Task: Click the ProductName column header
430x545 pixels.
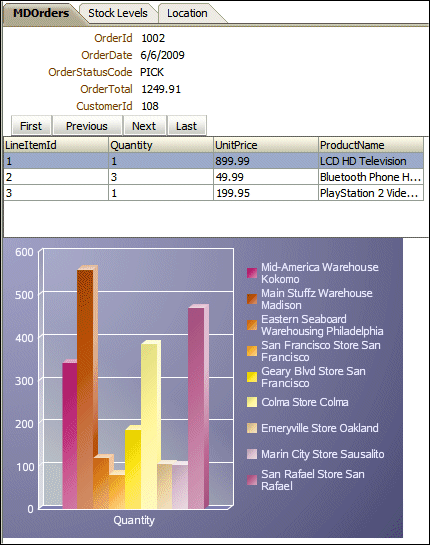Action: pos(371,145)
